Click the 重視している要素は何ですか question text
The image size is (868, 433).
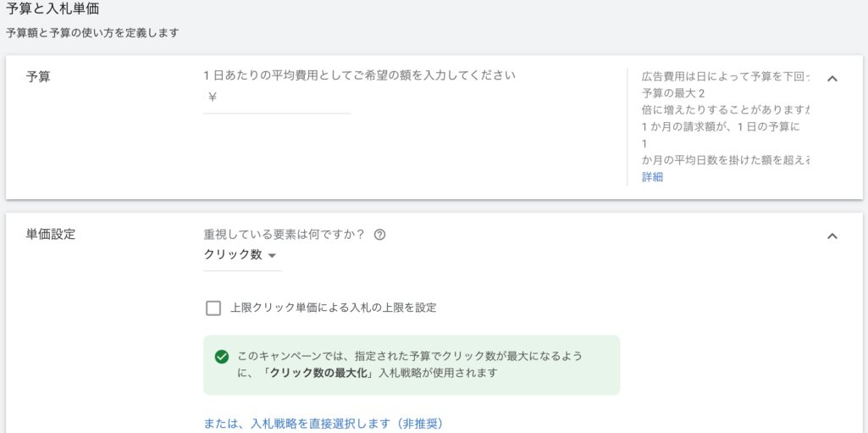click(x=284, y=235)
